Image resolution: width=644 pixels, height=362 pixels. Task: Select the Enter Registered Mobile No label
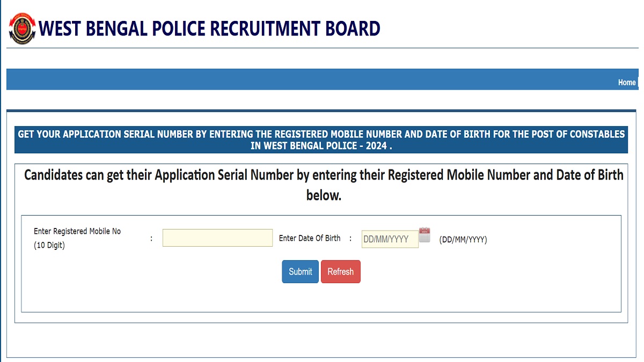coord(77,231)
